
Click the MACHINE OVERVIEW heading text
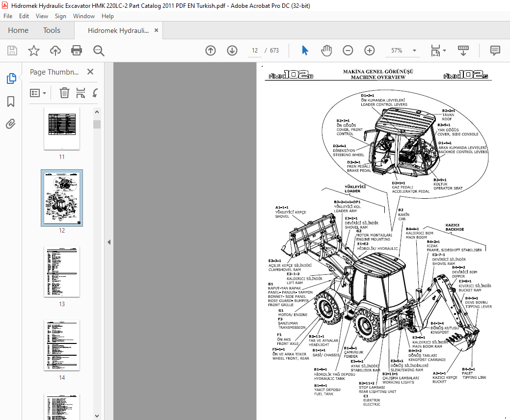pos(378,78)
